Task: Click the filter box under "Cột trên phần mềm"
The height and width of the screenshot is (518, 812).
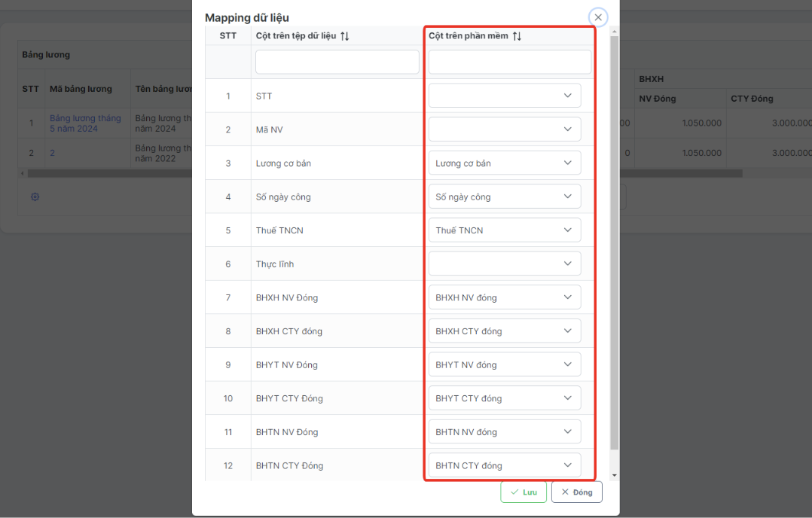Action: coord(509,62)
